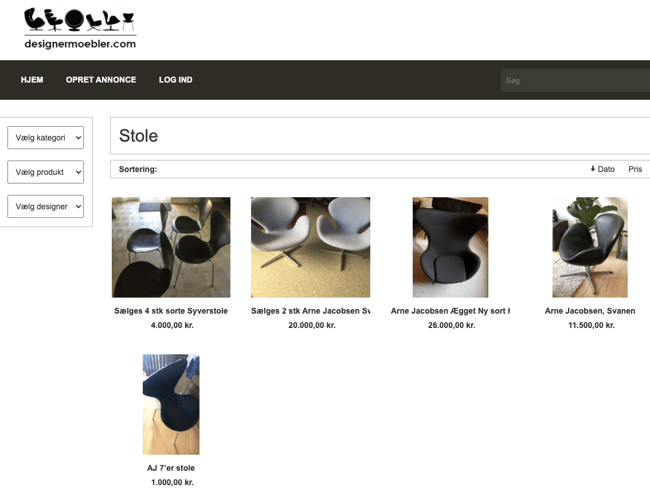Screen dimensions: 650x500
Task: Open the HJEM menu item
Action: tap(32, 80)
